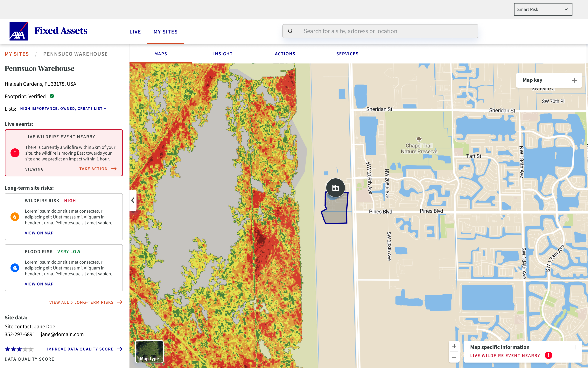Click the Hialeah Gardens address text
The height and width of the screenshot is (368, 588).
(40, 84)
